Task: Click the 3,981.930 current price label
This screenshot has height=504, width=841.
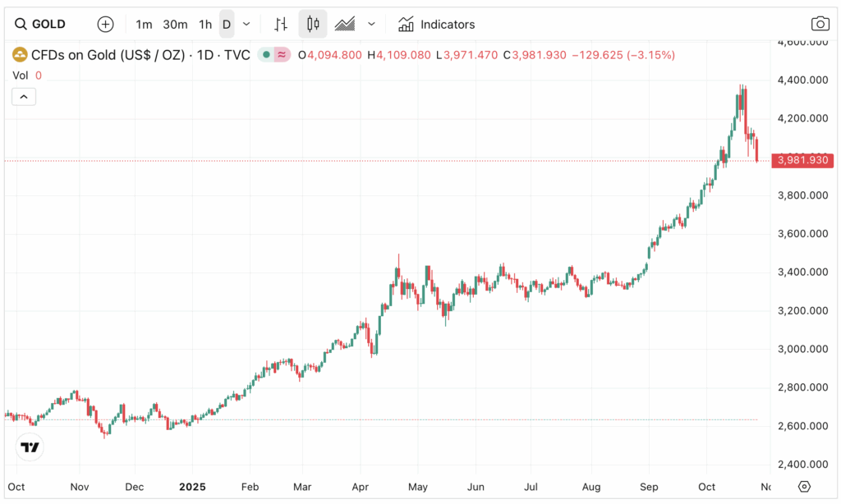Action: coord(802,160)
